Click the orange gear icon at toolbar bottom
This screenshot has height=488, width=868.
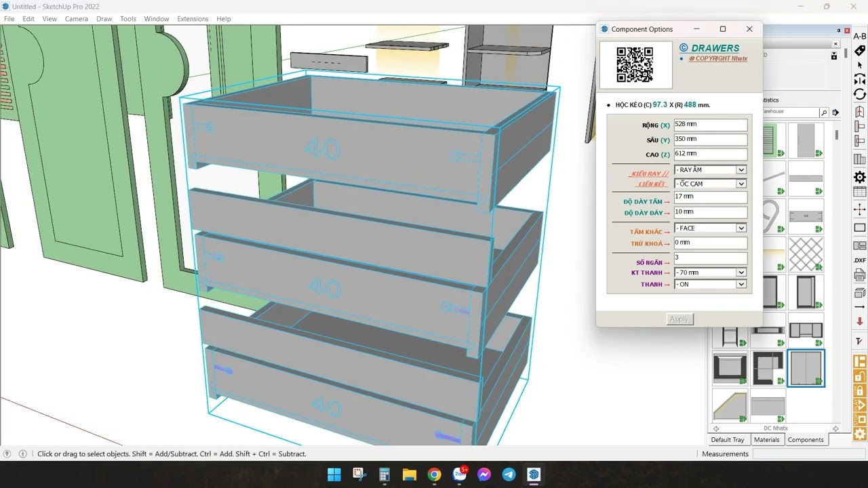click(x=859, y=434)
